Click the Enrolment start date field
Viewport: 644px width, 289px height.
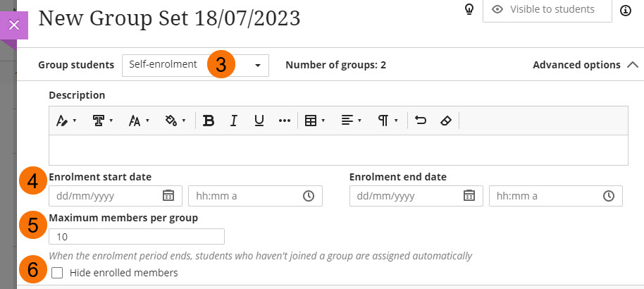click(x=116, y=196)
